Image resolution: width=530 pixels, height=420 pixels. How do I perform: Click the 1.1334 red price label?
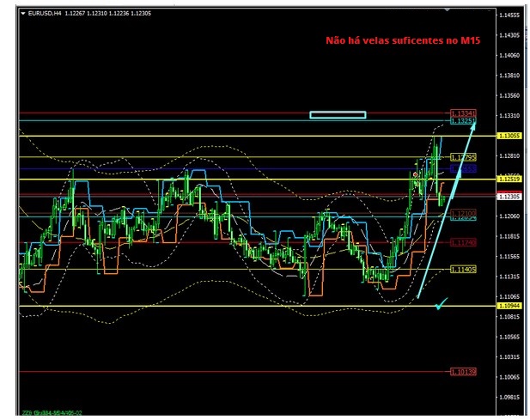tap(463, 113)
